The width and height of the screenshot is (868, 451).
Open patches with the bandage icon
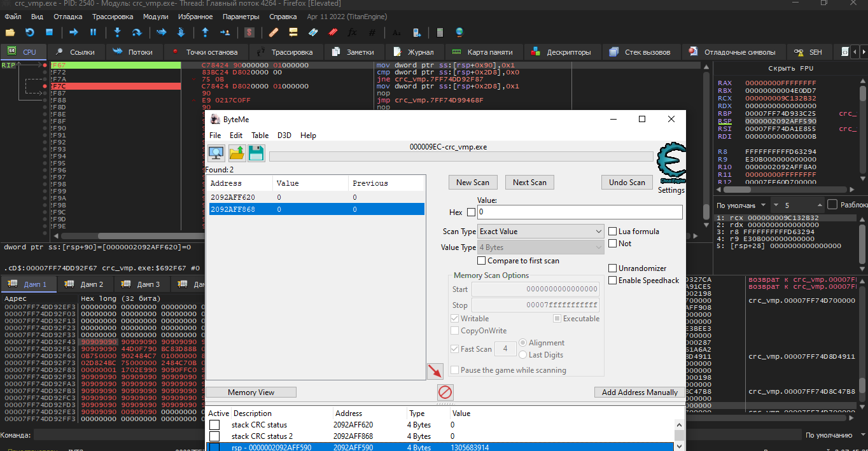coord(274,32)
